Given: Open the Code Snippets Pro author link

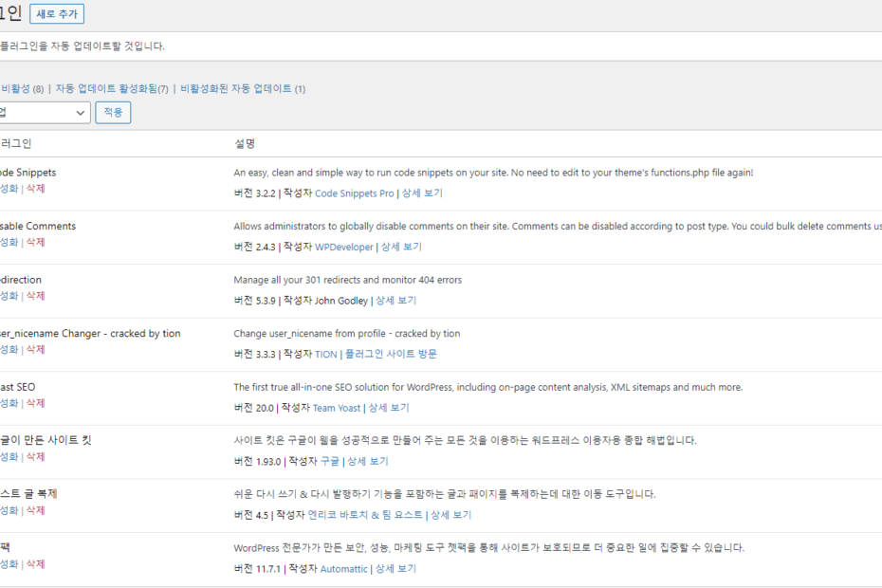Looking at the screenshot, I should coord(355,193).
